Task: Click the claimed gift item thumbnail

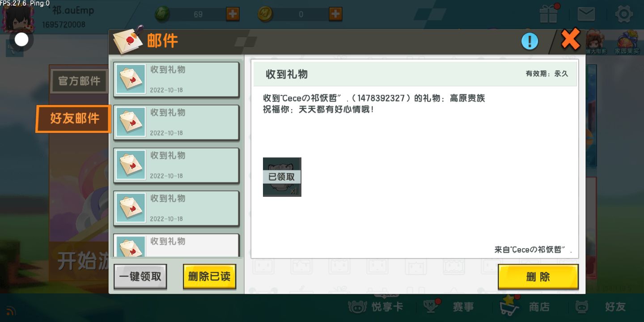Action: 282,177
